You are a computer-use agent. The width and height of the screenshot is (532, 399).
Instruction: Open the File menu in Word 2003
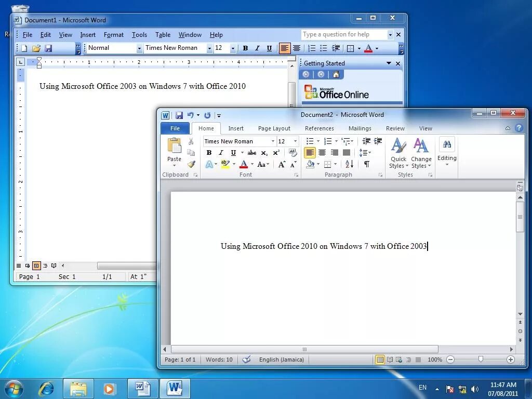click(x=27, y=35)
